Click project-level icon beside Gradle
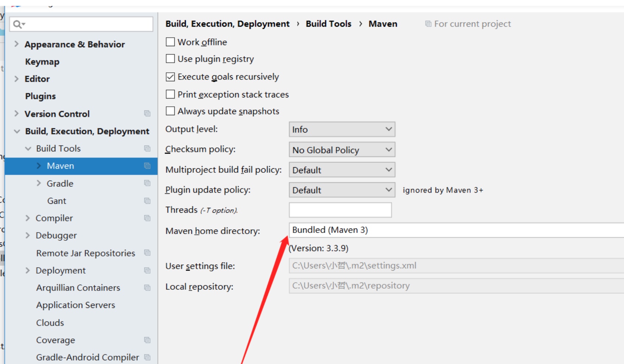Viewport: 624px width, 364px height. click(147, 183)
